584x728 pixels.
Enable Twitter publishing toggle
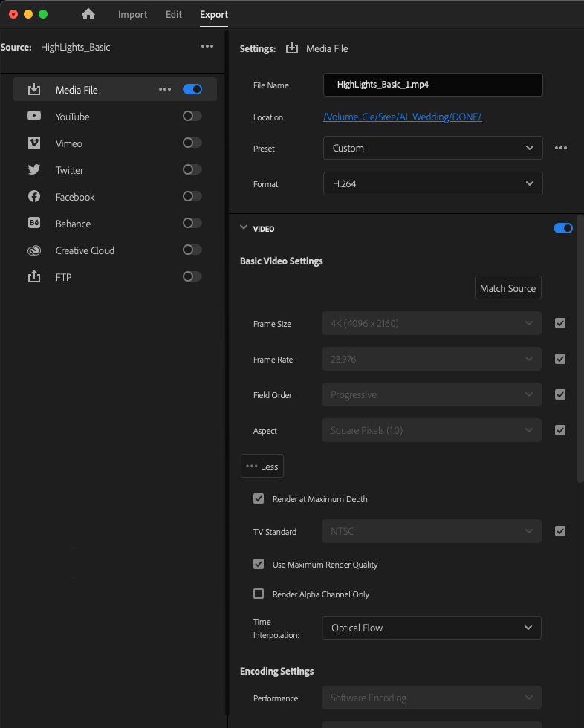[x=192, y=169]
